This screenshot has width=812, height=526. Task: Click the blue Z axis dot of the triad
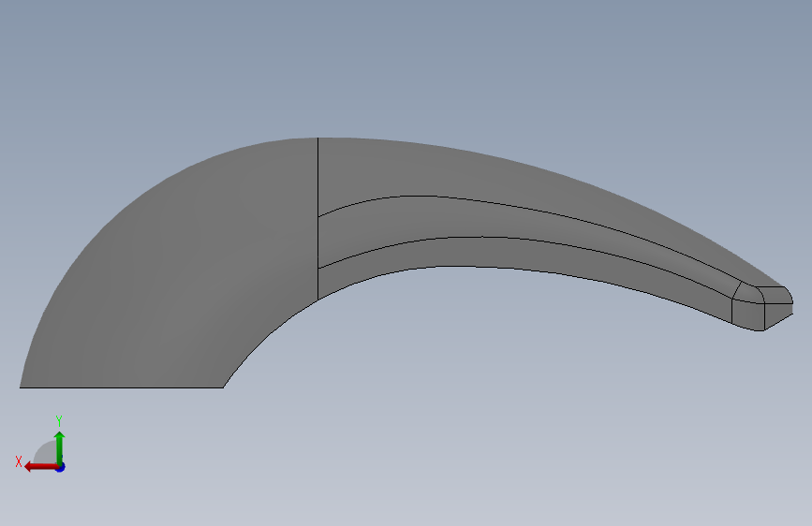(61, 467)
